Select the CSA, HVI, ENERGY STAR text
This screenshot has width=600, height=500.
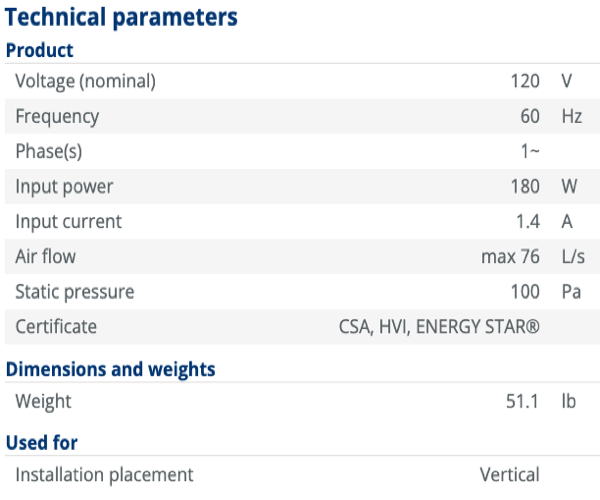pos(439,327)
